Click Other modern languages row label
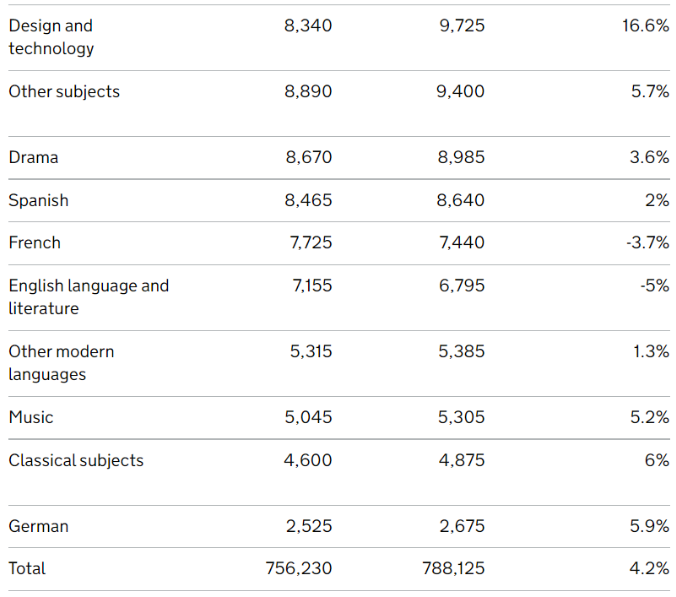 (62, 363)
